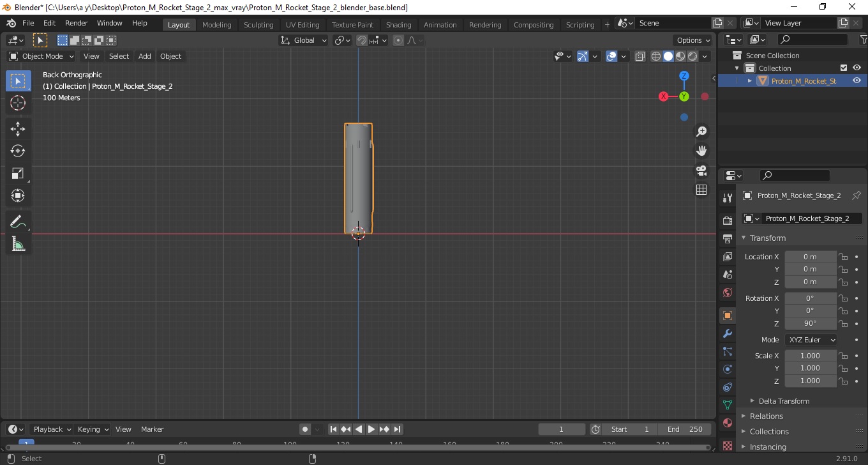Screen dimensions: 868x465
Task: Select the Rotate tool
Action: point(18,151)
